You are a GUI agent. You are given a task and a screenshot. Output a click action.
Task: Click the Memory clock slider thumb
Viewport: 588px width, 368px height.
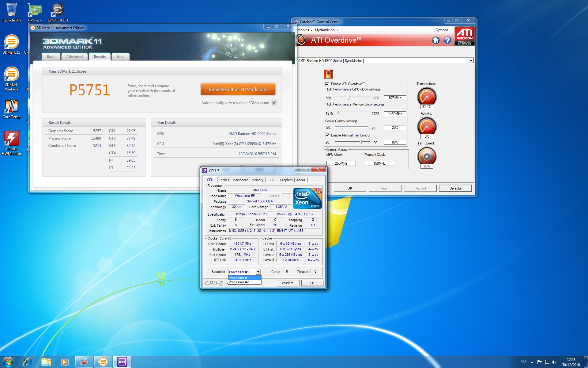(338, 113)
